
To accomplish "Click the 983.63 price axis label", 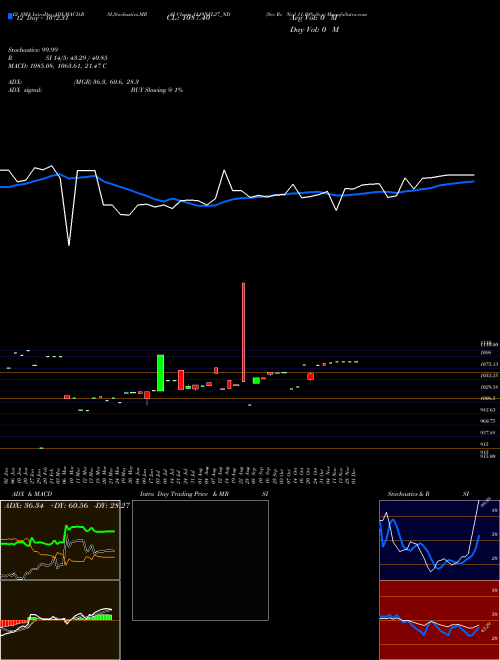I will 487,410.
